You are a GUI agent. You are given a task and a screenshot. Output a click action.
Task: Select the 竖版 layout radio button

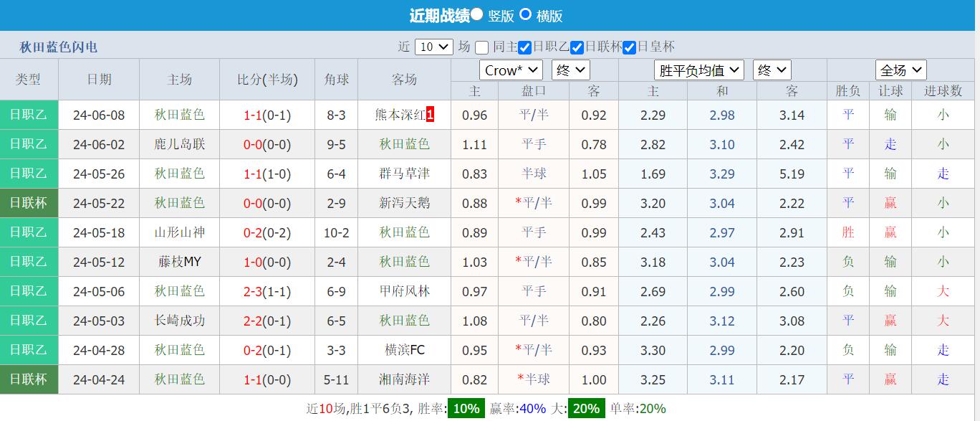(477, 15)
